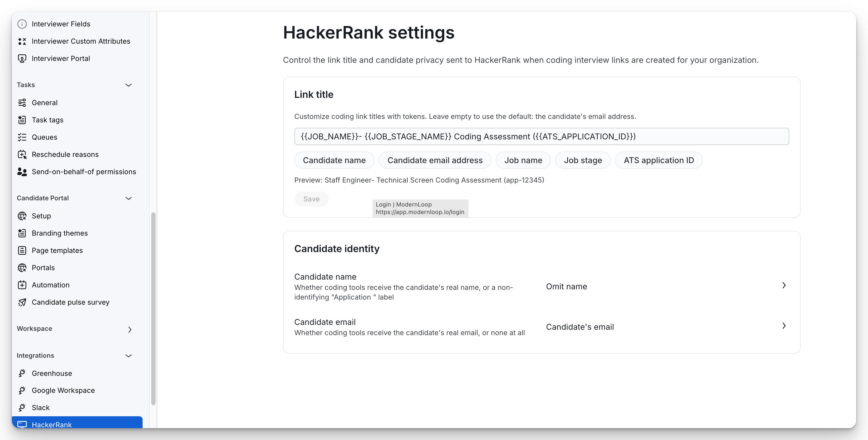Viewport: 868px width, 440px height.
Task: Click the Interviewer Fields info icon
Action: point(22,24)
